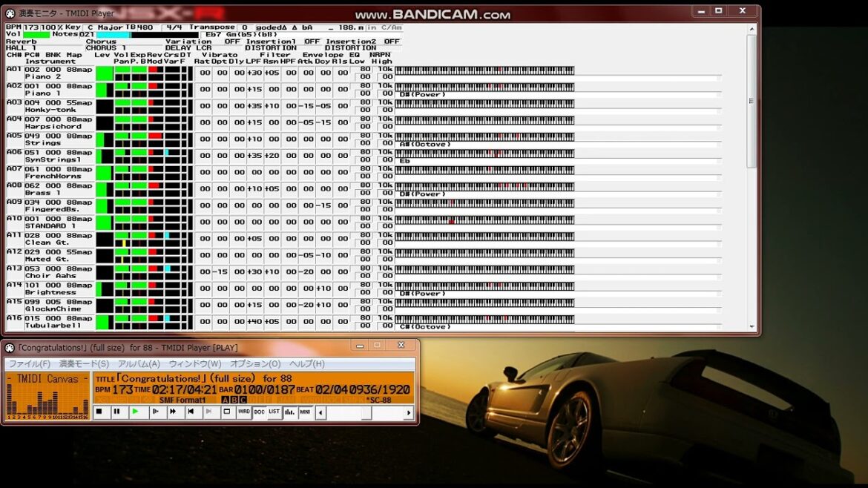Click the Fast-forward icon
The height and width of the screenshot is (488, 868).
pyautogui.click(x=174, y=413)
